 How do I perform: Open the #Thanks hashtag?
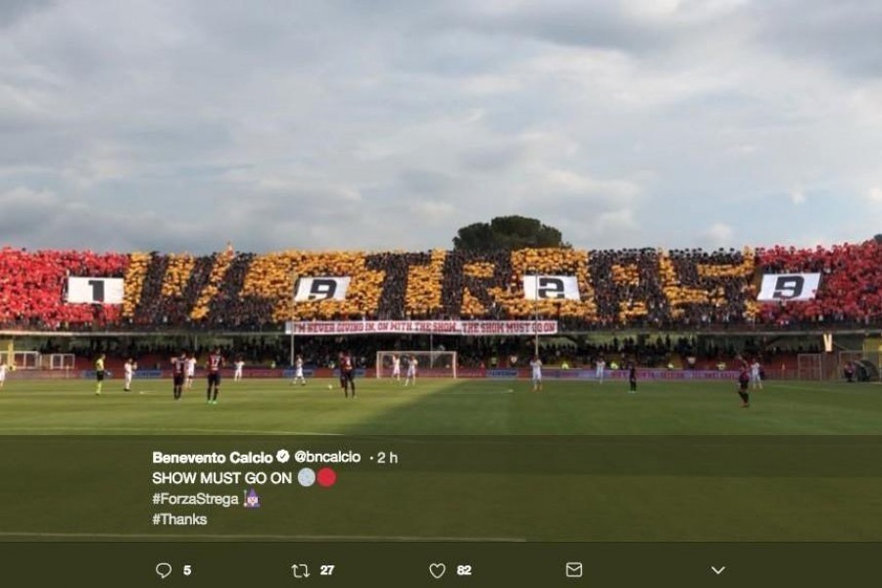(179, 518)
